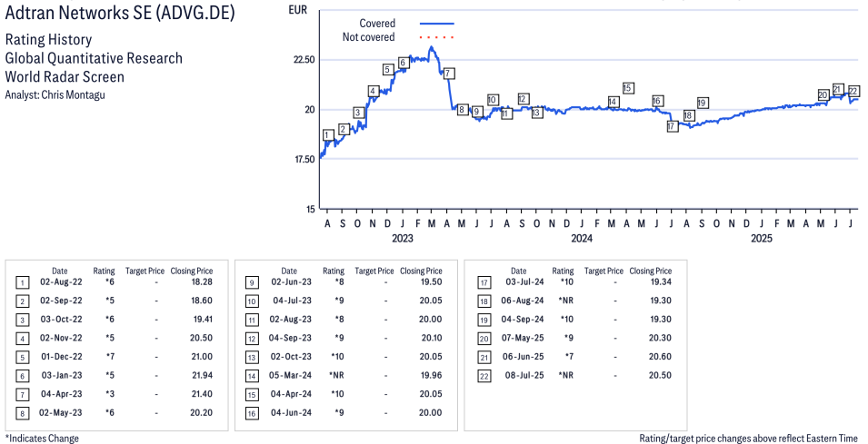The image size is (868, 444).
Task: Click the 05-Mar-24 date cell
Action: click(x=291, y=375)
